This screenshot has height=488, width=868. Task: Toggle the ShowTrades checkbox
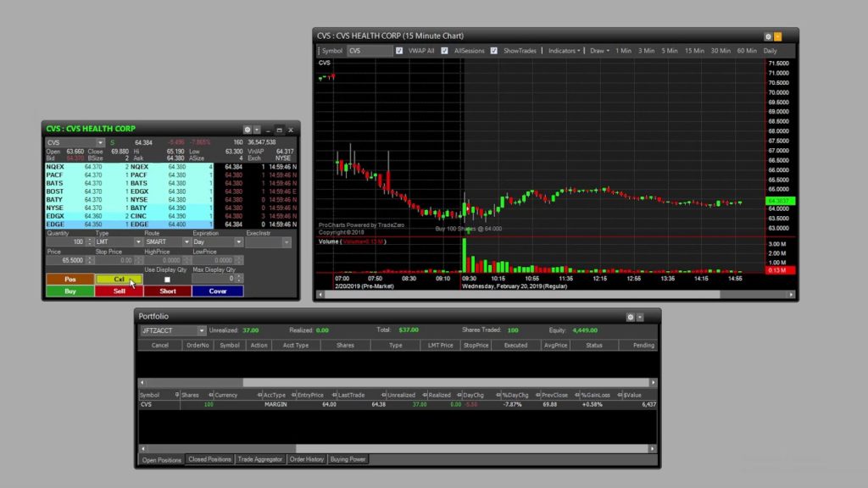pos(492,51)
